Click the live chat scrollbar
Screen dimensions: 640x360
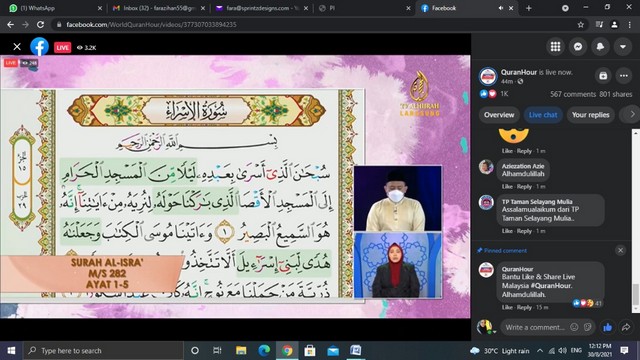pos(636,294)
